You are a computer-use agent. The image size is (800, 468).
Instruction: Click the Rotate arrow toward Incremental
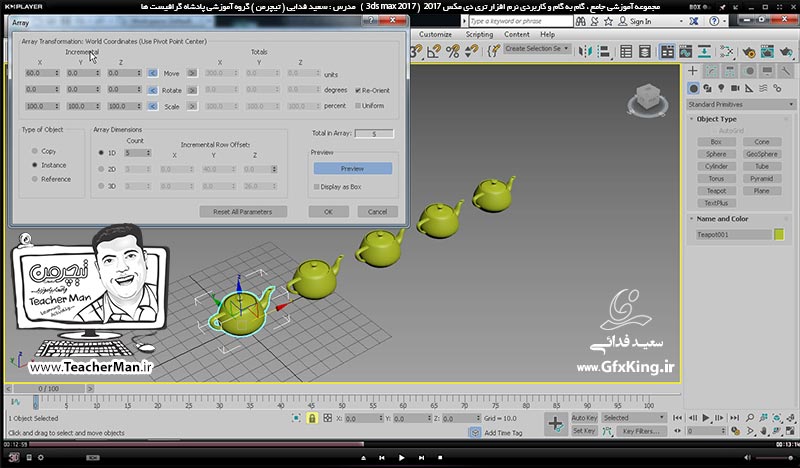tap(152, 90)
